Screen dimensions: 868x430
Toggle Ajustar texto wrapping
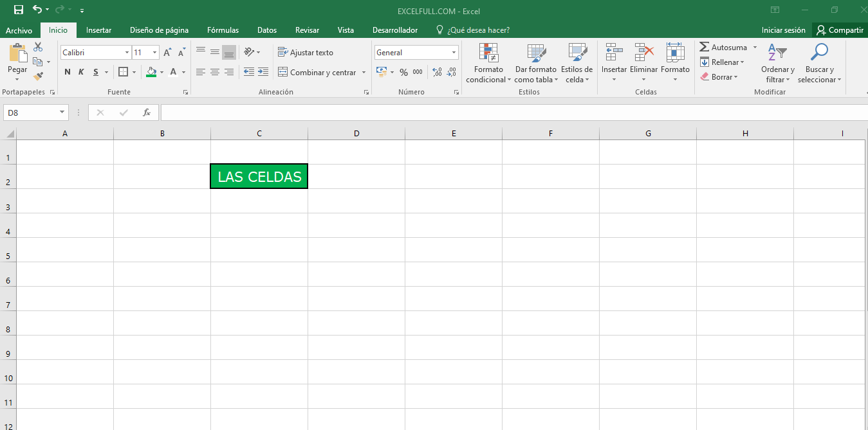[x=306, y=53]
